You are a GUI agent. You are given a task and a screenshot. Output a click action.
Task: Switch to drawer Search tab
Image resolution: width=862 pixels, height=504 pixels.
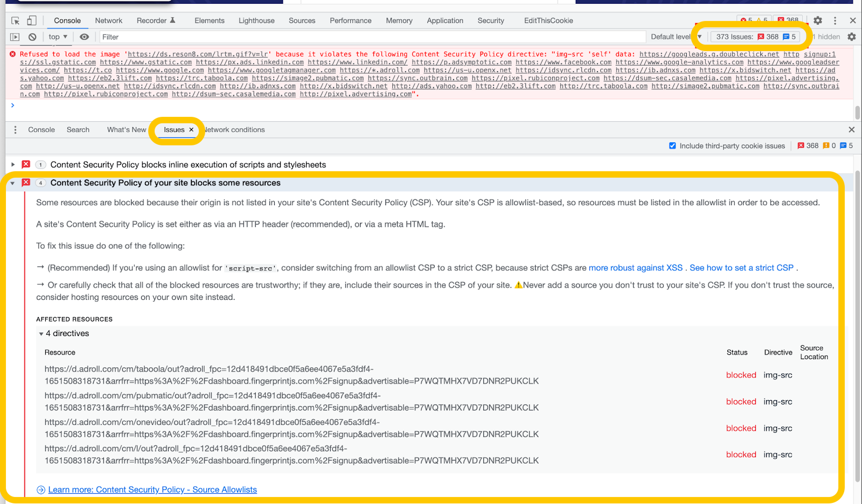pos(78,130)
